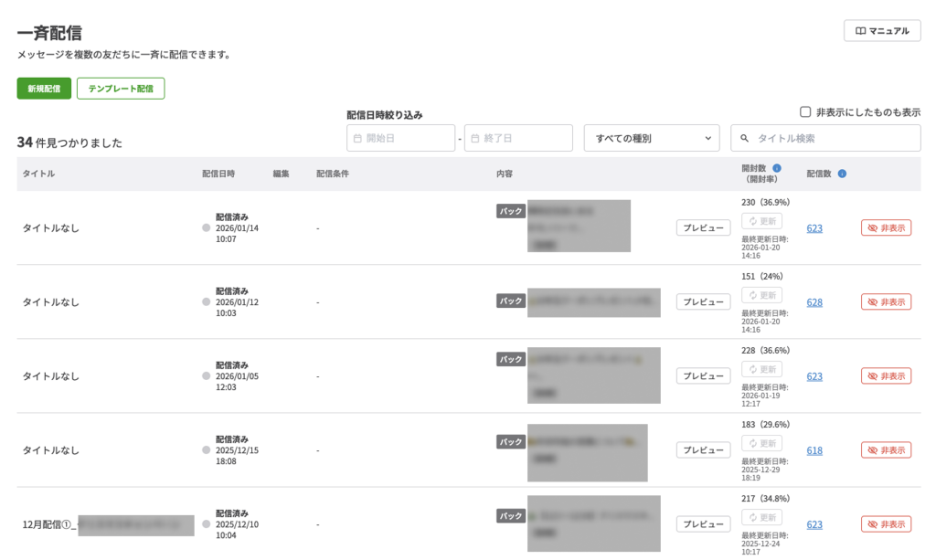The height and width of the screenshot is (560, 936).
Task: Open the マニュアル book button
Action: click(882, 31)
